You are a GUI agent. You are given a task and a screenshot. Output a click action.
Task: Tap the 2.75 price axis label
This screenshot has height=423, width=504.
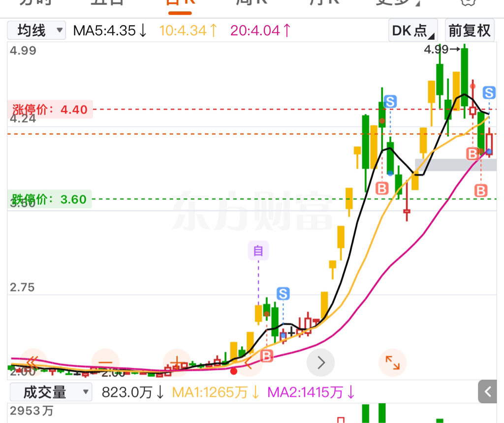click(22, 287)
